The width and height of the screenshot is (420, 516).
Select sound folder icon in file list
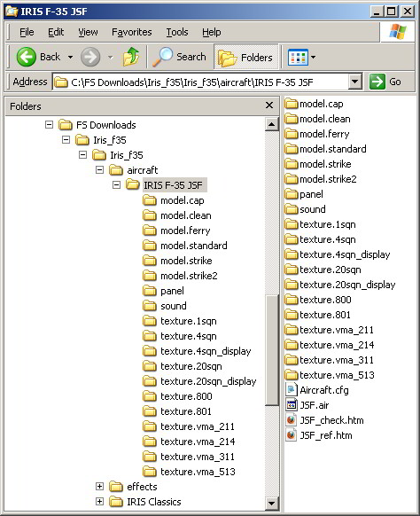click(x=291, y=209)
